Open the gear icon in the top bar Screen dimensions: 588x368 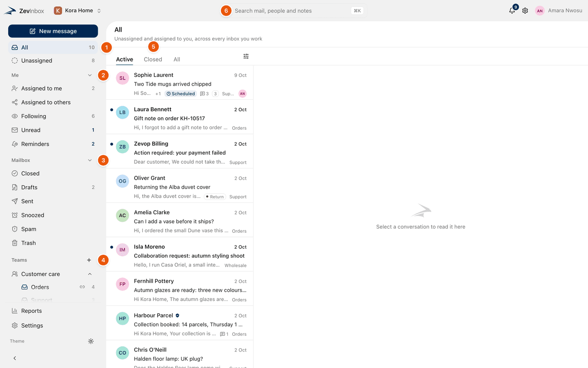point(525,11)
